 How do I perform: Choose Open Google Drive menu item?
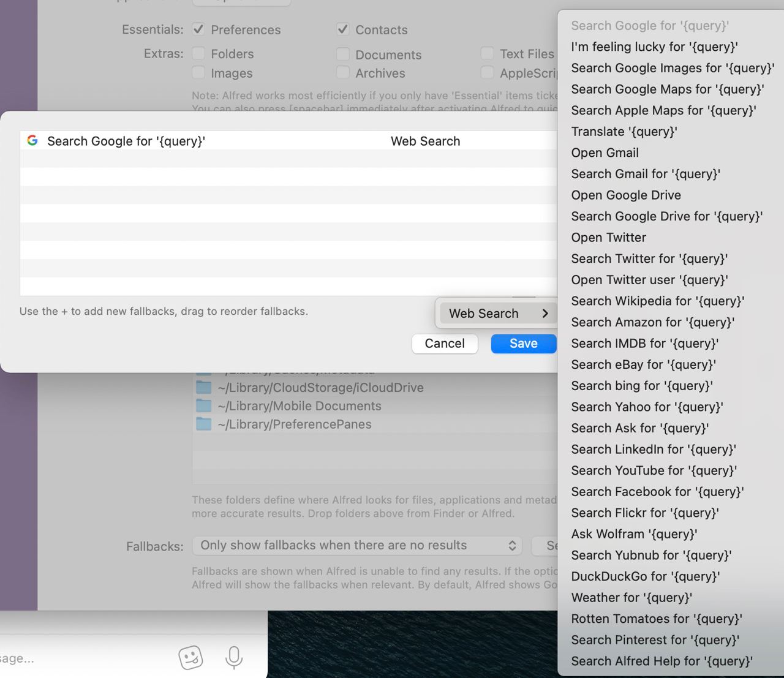point(671,195)
